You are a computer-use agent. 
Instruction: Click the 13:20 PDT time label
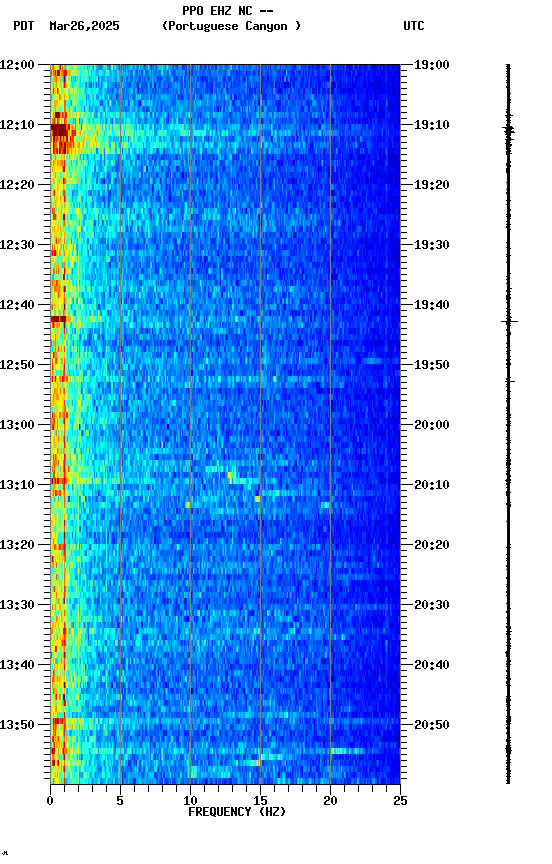(17, 545)
